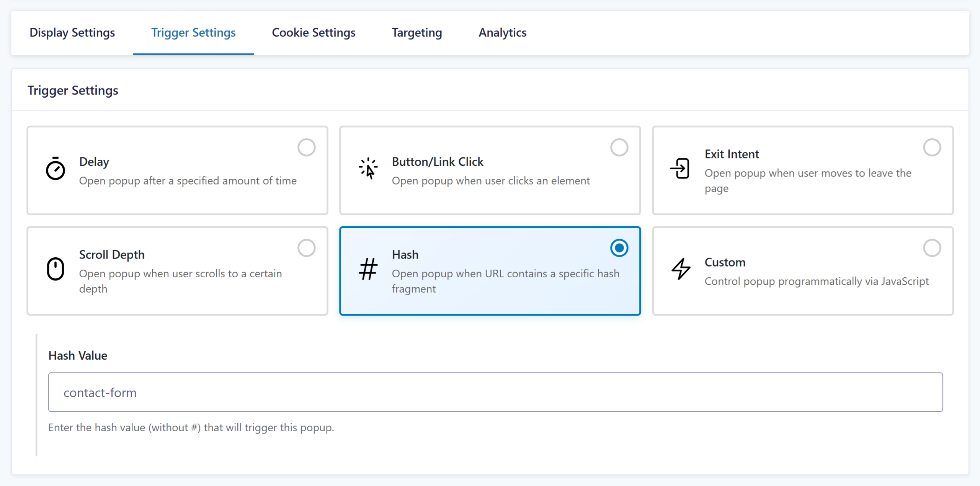Click the Button/Link Click cursor icon
Viewport: 980px width, 486px height.
tap(368, 169)
